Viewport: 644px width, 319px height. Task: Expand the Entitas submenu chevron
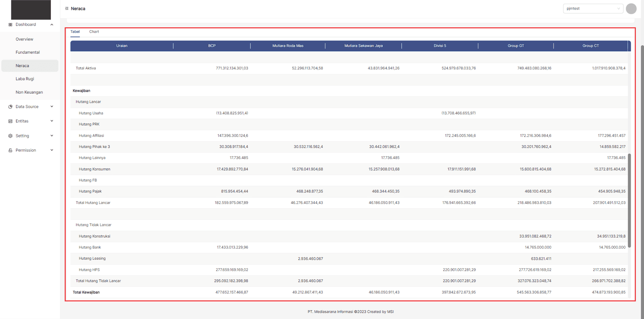(x=52, y=121)
